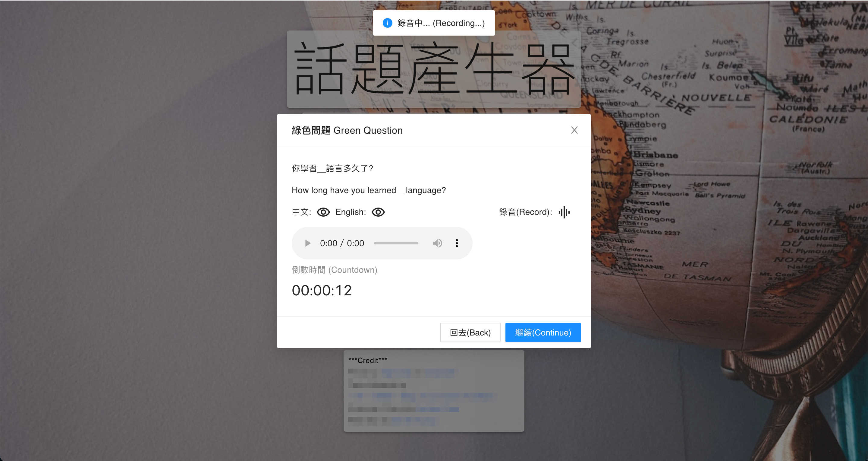Screen dimensions: 868x461
Task: Click the ***Credit*** heading
Action: pyautogui.click(x=368, y=361)
